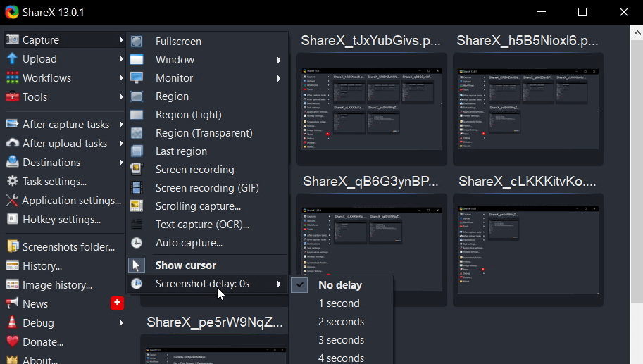This screenshot has width=643, height=364.
Task: Open the Workflows menu
Action: pyautogui.click(x=46, y=78)
